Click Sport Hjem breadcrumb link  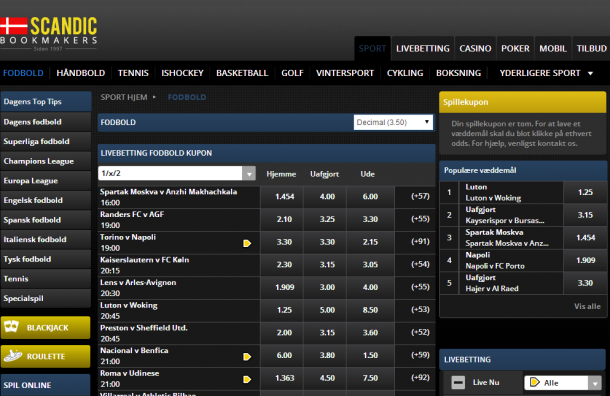[x=124, y=97]
